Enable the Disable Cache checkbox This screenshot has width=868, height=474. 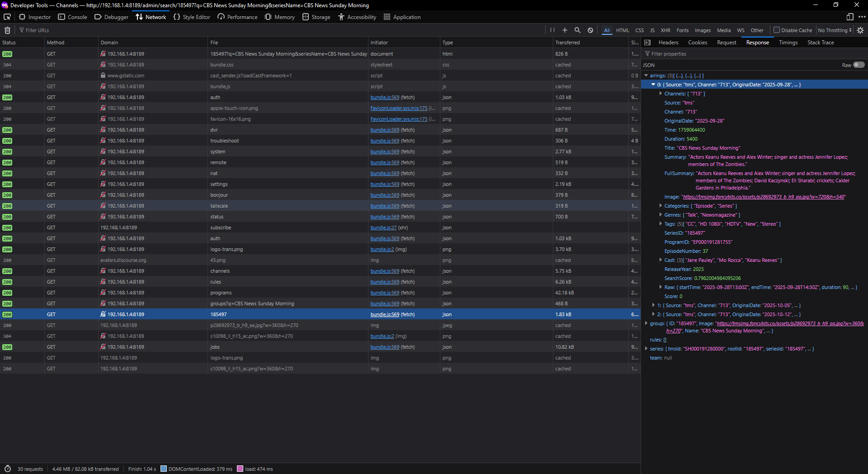[777, 30]
